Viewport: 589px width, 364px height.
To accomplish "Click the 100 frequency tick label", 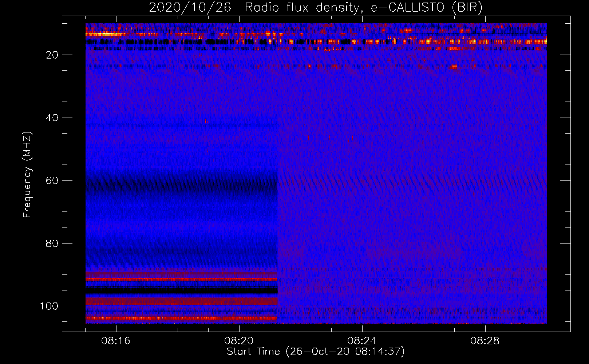I will pos(49,306).
